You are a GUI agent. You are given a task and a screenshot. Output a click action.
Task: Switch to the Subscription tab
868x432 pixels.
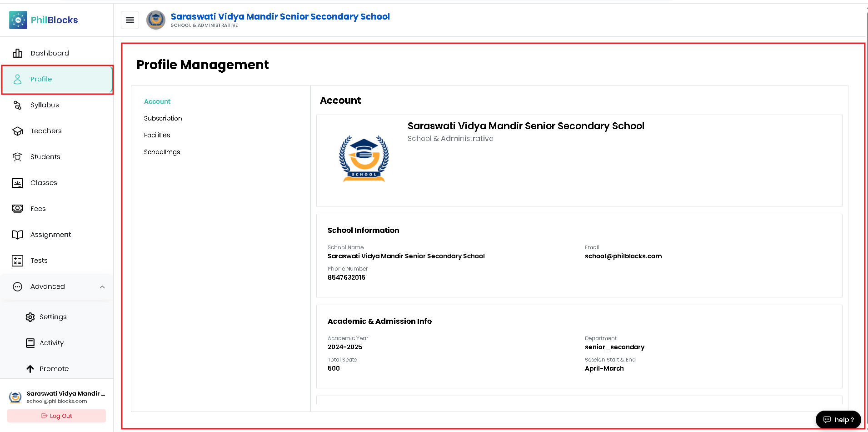pos(163,118)
